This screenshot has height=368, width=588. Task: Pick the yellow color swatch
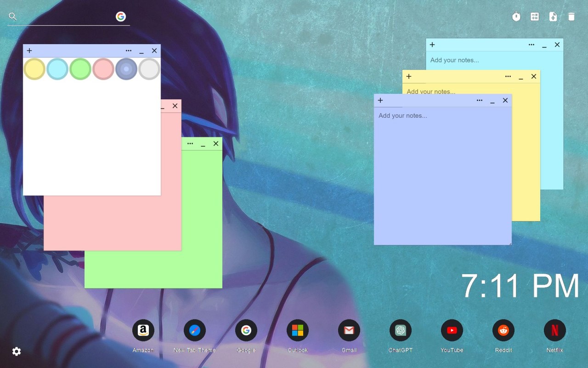pyautogui.click(x=34, y=69)
